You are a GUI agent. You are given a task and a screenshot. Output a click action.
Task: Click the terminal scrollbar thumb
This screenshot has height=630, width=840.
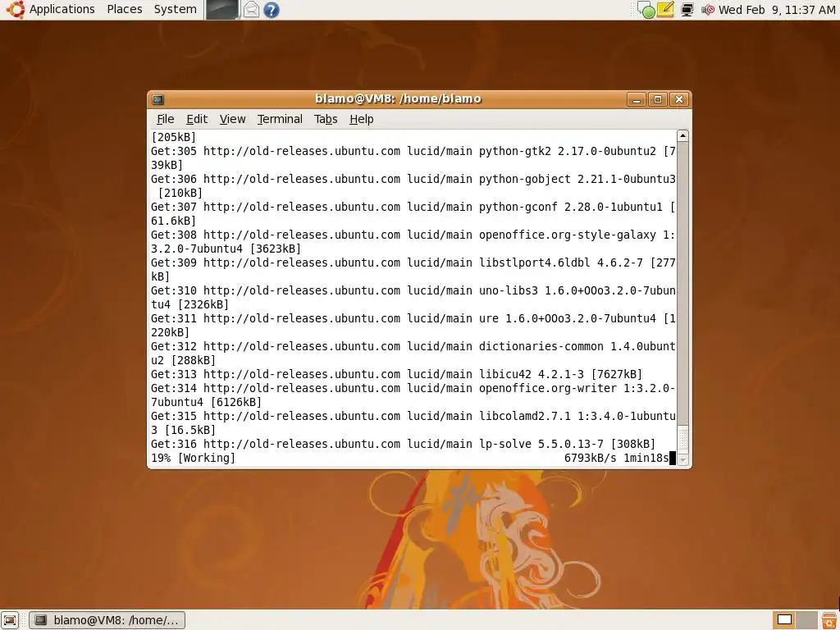pyautogui.click(x=682, y=440)
